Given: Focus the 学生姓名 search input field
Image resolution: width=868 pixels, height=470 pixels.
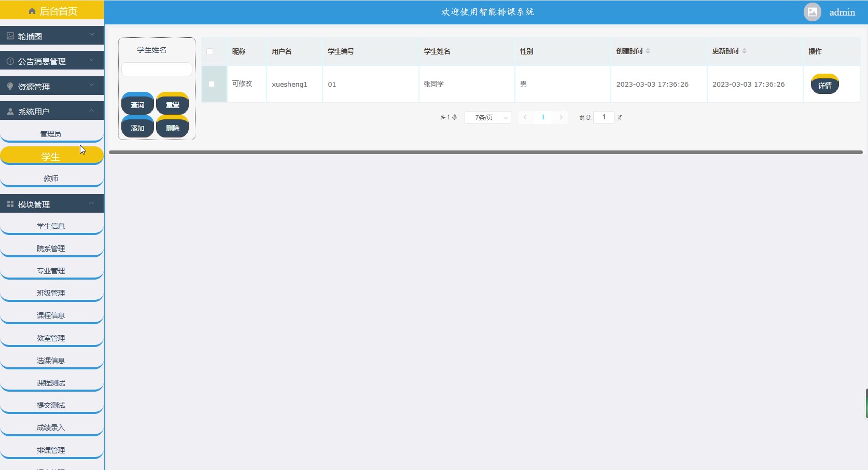Looking at the screenshot, I should tap(157, 69).
